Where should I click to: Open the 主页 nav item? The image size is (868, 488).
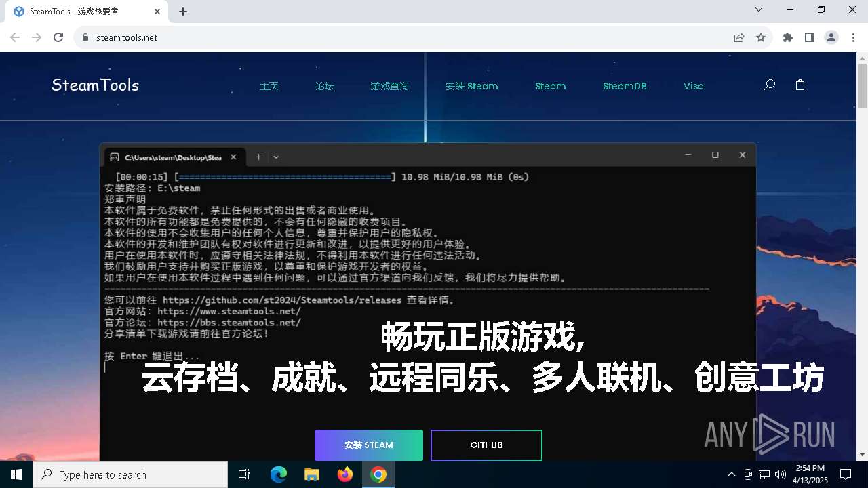click(x=269, y=86)
